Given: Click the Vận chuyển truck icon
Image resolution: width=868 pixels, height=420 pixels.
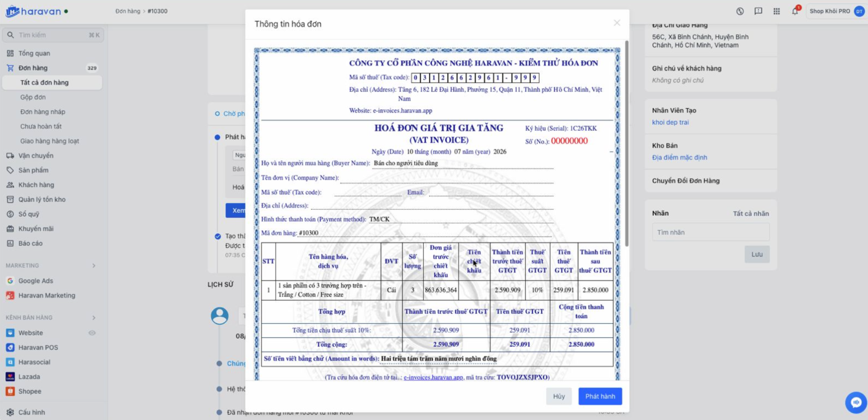Looking at the screenshot, I should (10, 156).
